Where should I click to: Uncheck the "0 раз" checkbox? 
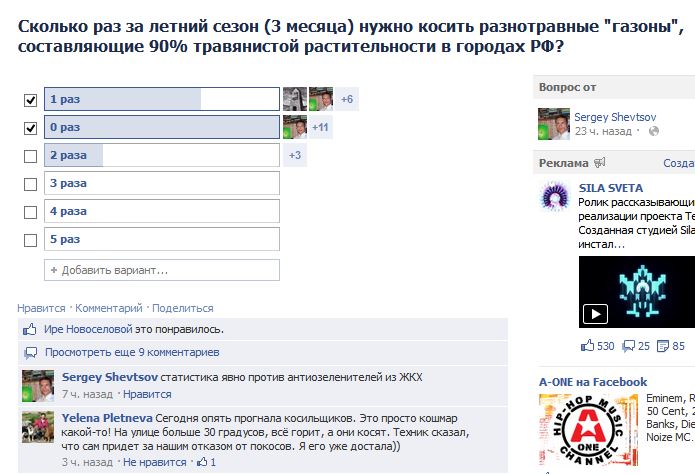pos(30,128)
